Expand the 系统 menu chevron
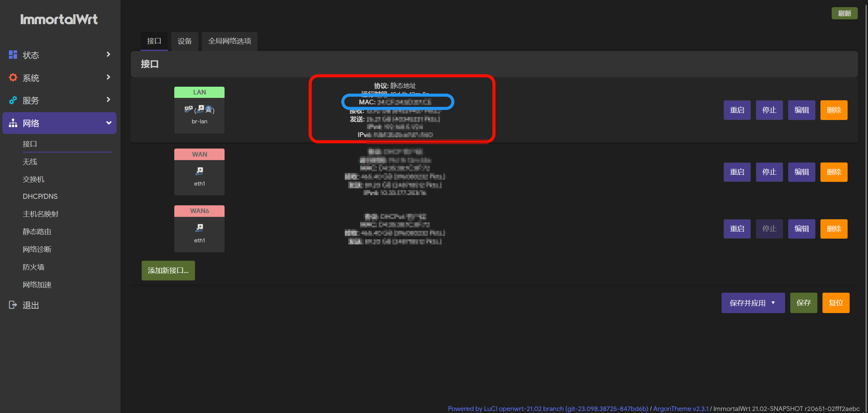This screenshot has width=868, height=413. point(108,77)
